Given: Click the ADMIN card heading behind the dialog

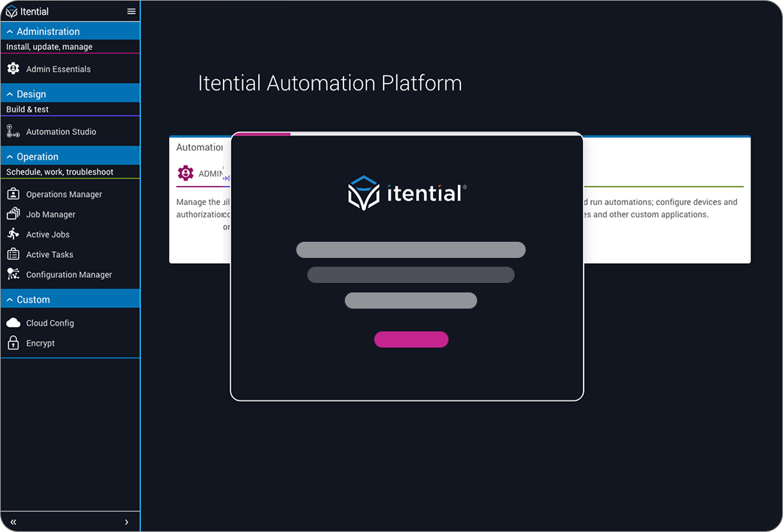Looking at the screenshot, I should pos(209,173).
